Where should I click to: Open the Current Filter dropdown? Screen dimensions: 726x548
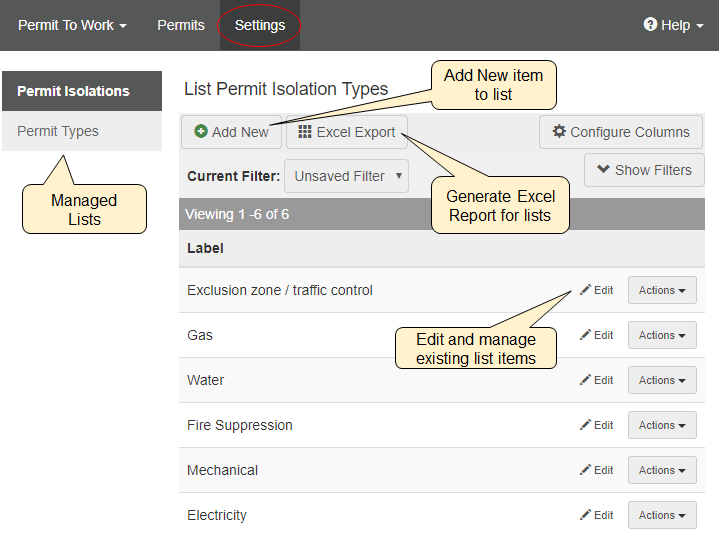click(x=346, y=176)
